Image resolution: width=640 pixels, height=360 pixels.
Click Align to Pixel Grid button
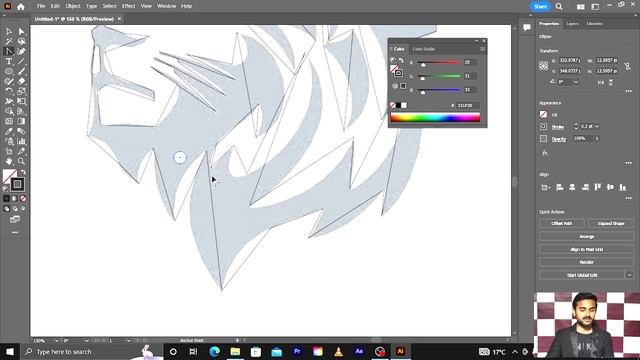(x=586, y=249)
